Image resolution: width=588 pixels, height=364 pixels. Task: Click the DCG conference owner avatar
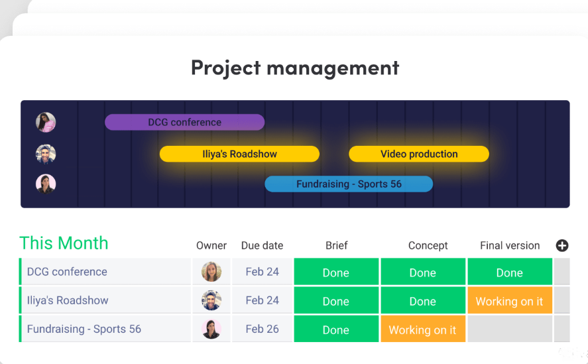[x=211, y=272]
